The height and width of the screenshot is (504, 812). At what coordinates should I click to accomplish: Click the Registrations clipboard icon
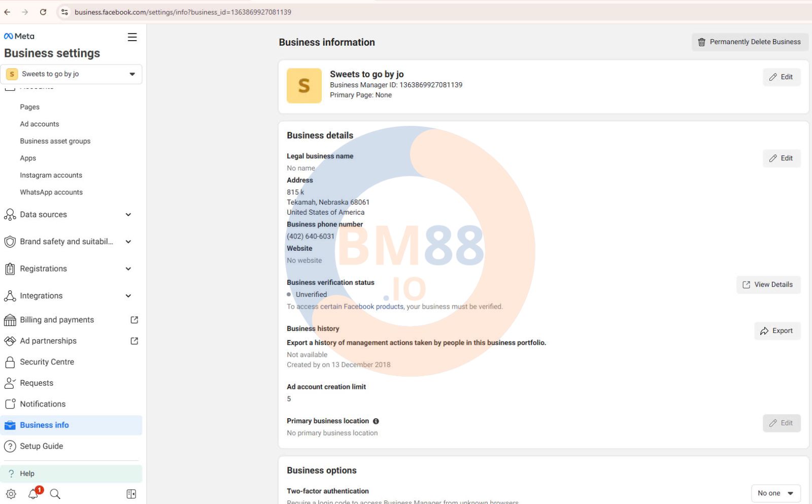[10, 268]
